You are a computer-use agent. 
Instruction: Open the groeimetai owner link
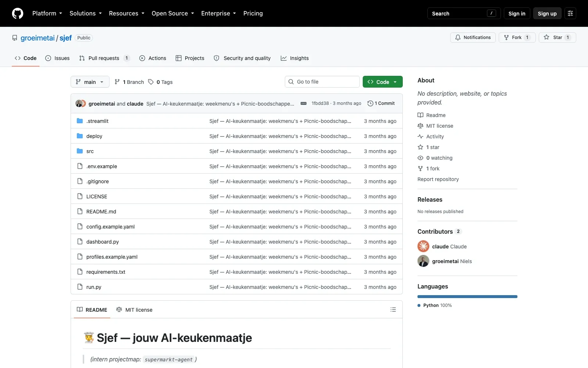[37, 38]
